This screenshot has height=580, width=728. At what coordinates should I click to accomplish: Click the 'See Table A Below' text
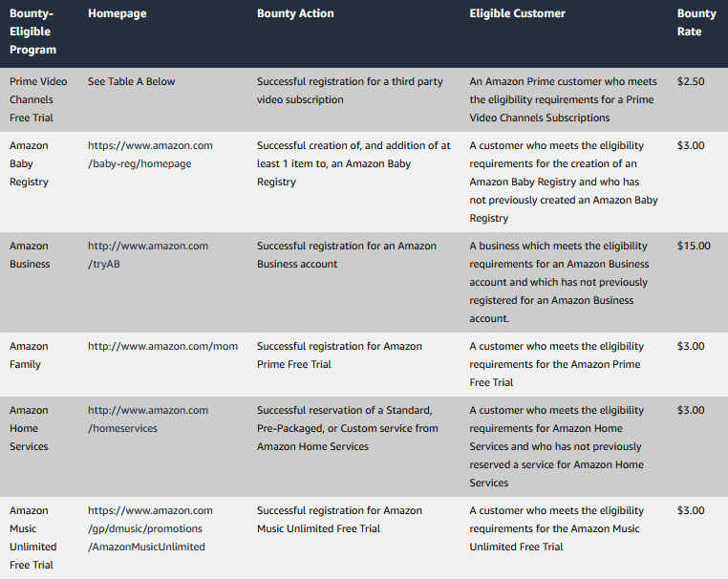[x=131, y=81]
